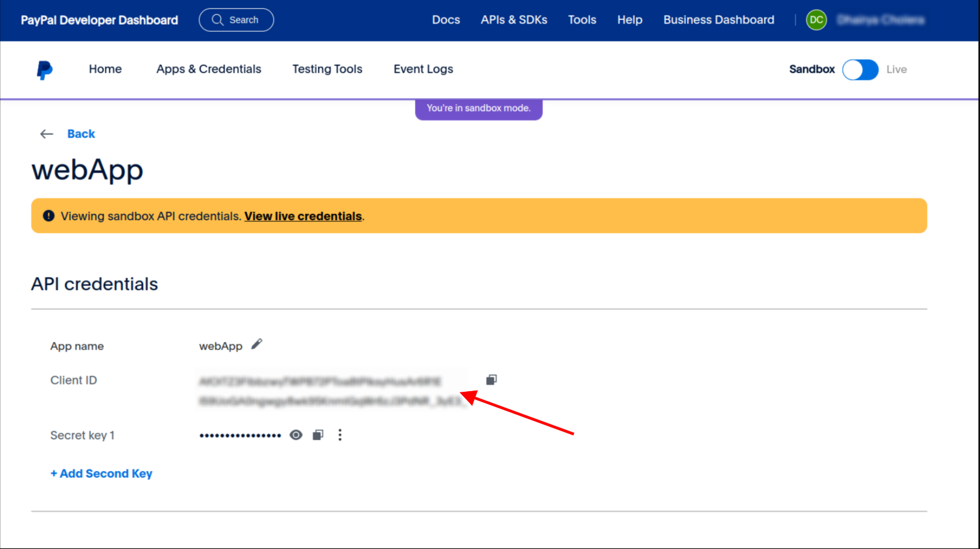Click the Back link

coord(81,134)
